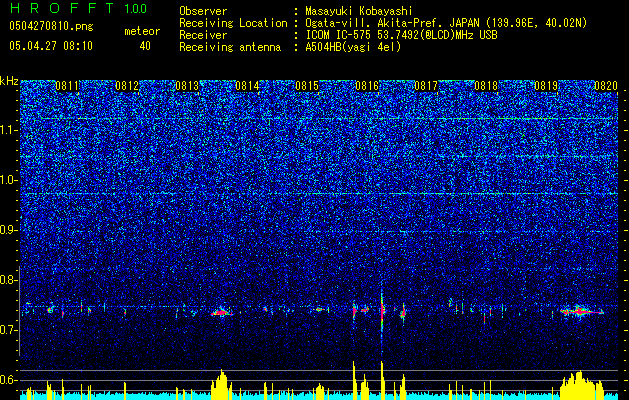This screenshot has height=400, width=629.
Task: Select the file name 0504270810.png
Action: 51,26
